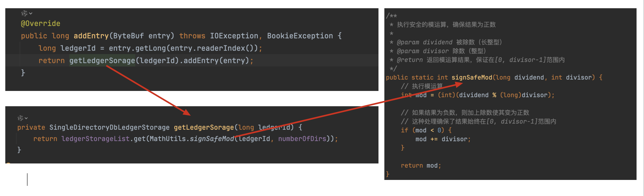Click signSafeMod in the public static int declaration
Screen dimensions: 644x196
point(472,77)
